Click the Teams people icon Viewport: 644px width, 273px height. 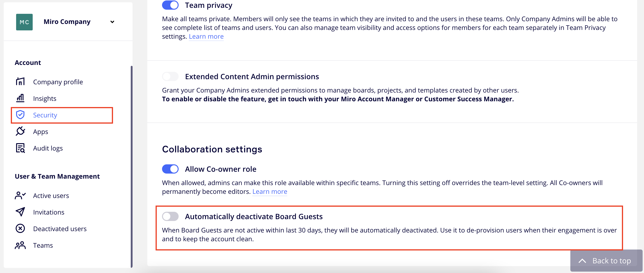20,245
